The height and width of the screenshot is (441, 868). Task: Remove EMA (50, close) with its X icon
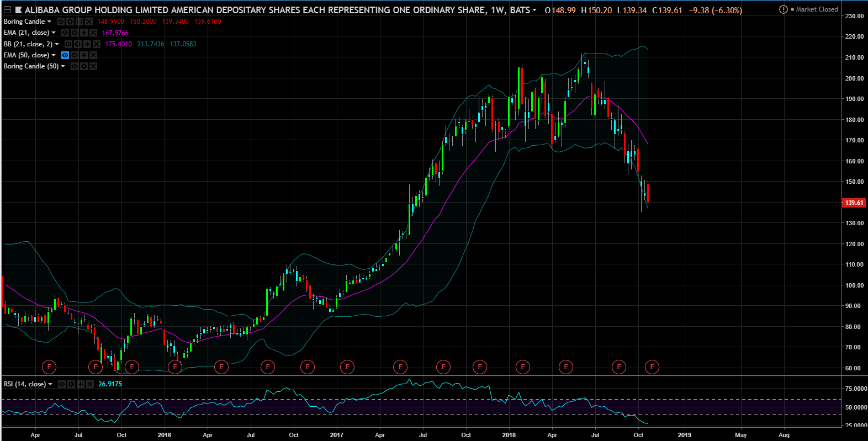click(93, 55)
